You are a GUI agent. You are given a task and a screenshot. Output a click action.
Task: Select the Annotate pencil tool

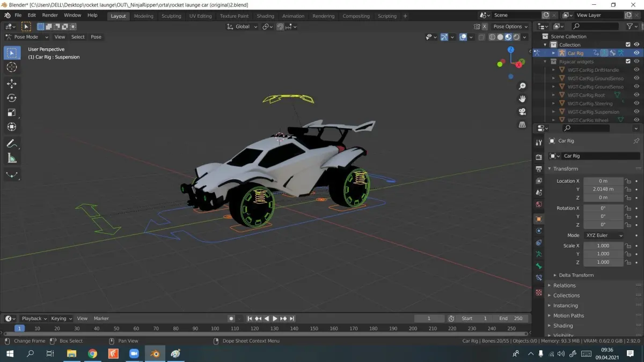12,144
